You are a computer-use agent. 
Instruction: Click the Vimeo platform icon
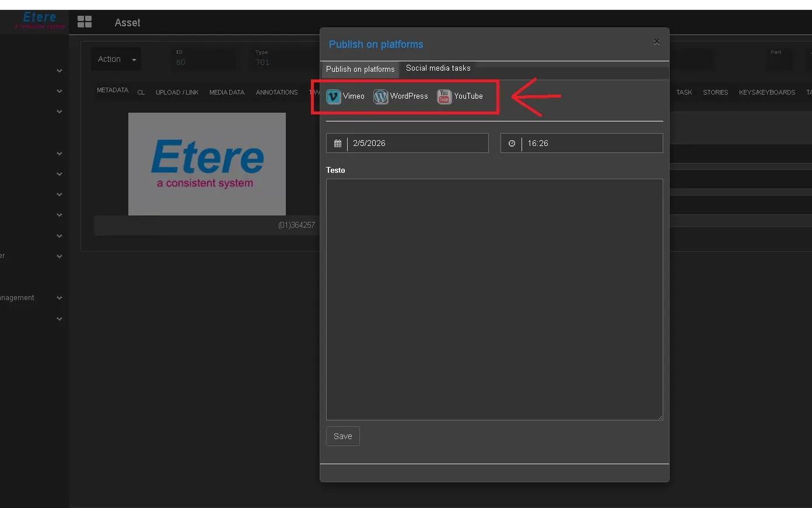[x=334, y=96]
